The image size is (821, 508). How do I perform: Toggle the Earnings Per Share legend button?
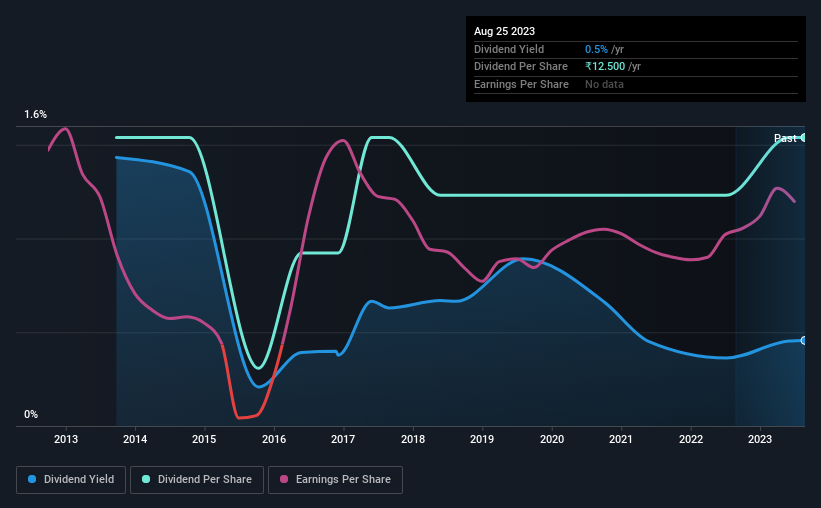(x=335, y=480)
